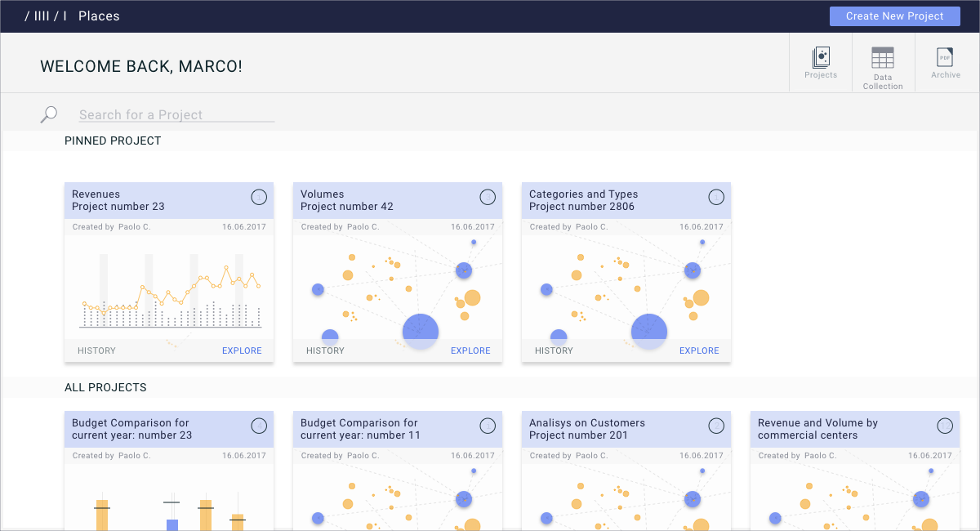
Task: Click the circle icon on Revenues card
Action: 259,197
